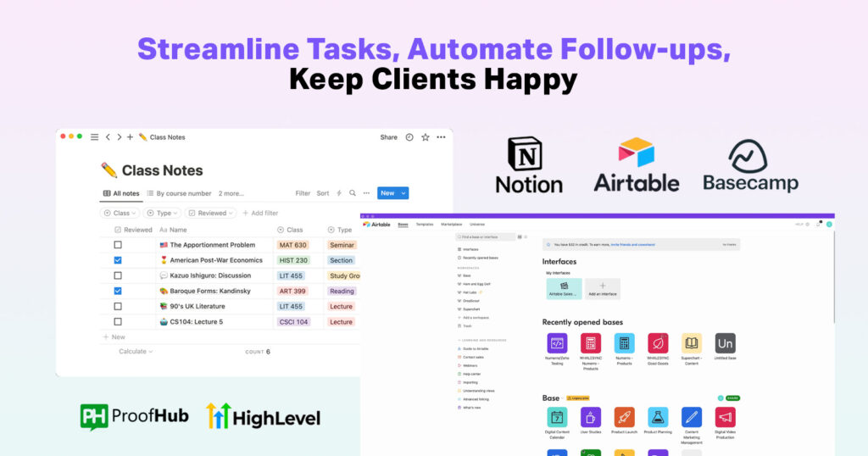868x456 pixels.
Task: Click the Airtable account avatar
Action: point(829,224)
